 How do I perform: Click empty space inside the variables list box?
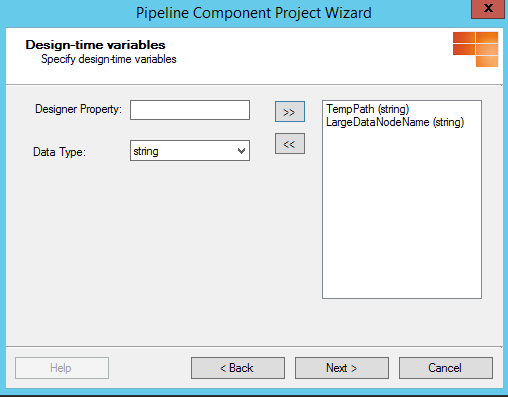402,213
